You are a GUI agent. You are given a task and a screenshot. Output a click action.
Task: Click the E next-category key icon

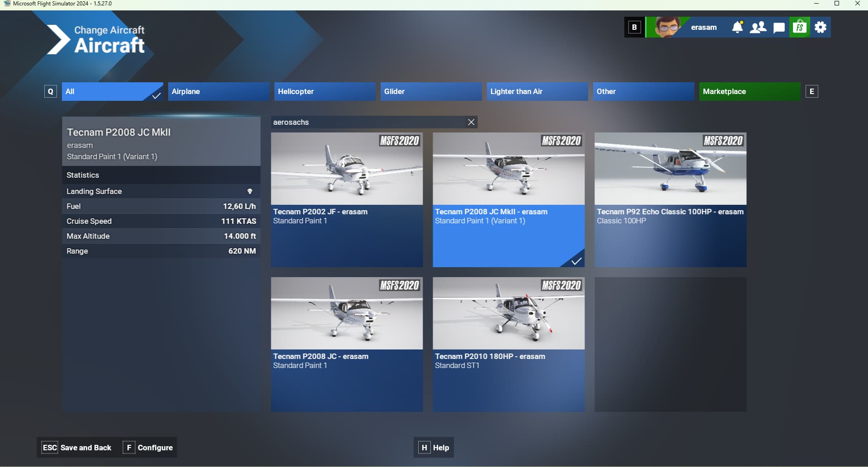812,91
